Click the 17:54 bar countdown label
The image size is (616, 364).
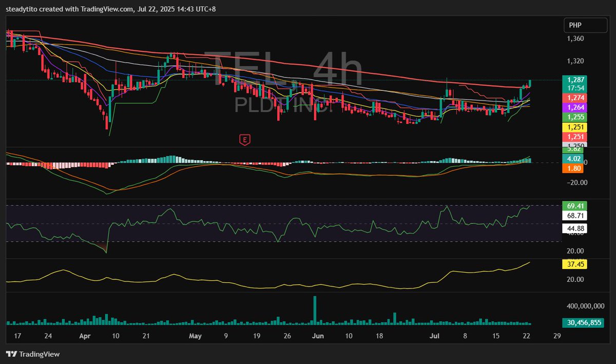coord(574,88)
